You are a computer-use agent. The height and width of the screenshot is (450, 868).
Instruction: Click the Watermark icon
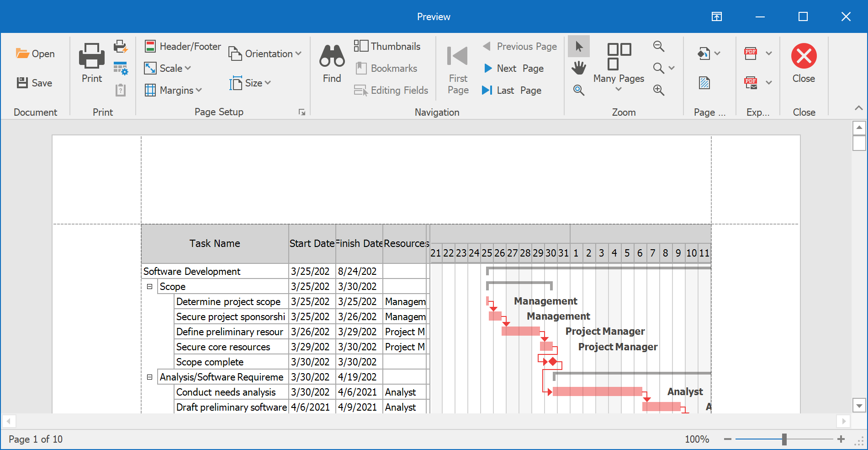pos(704,83)
